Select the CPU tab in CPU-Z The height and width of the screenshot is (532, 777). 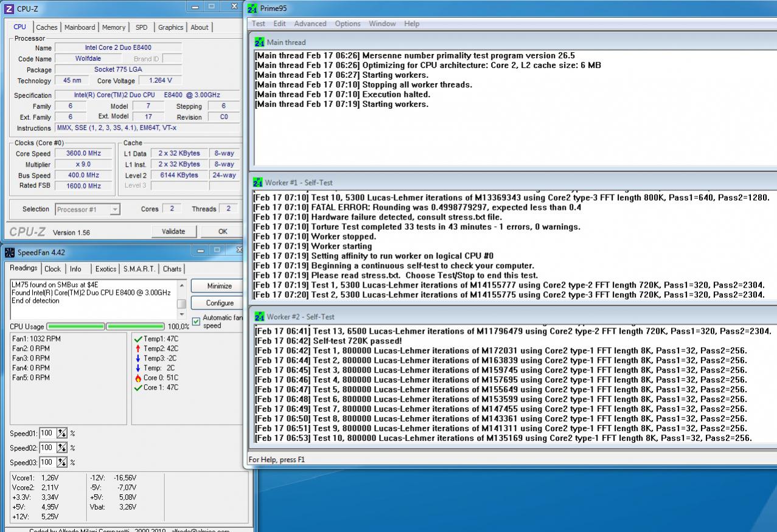point(20,27)
